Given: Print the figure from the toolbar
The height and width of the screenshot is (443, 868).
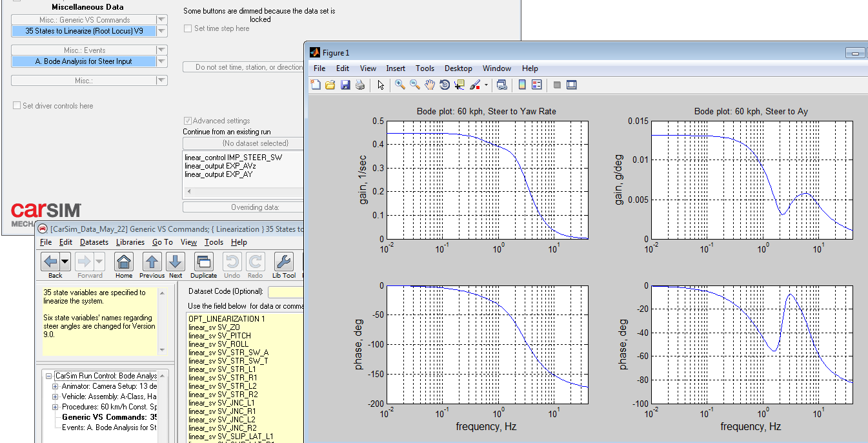Looking at the screenshot, I should point(360,85).
